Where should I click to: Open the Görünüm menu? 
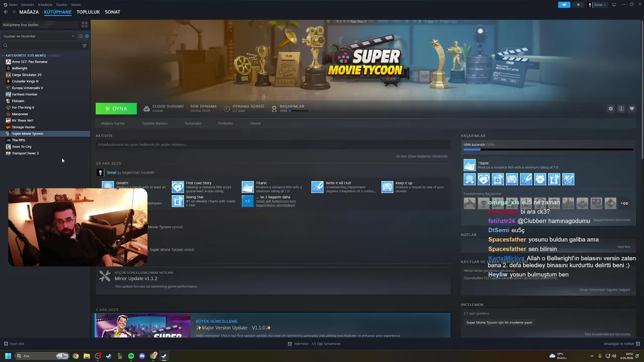(28, 5)
